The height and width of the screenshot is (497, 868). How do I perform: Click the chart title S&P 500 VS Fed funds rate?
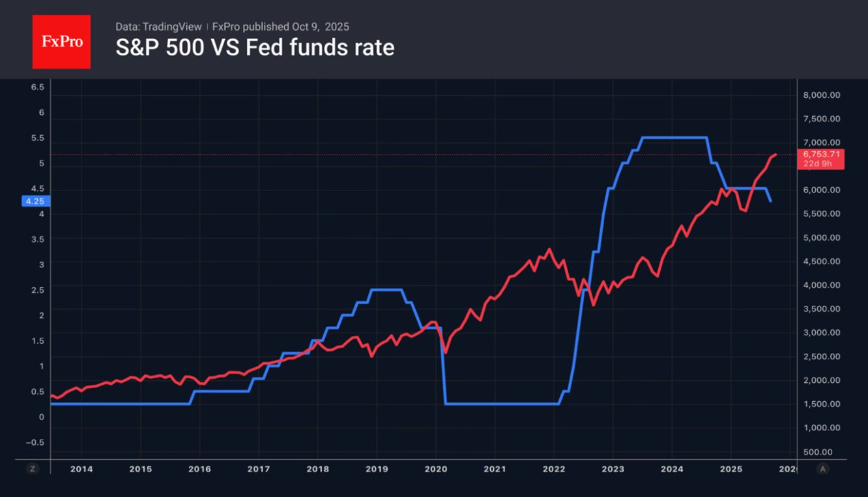(x=255, y=48)
